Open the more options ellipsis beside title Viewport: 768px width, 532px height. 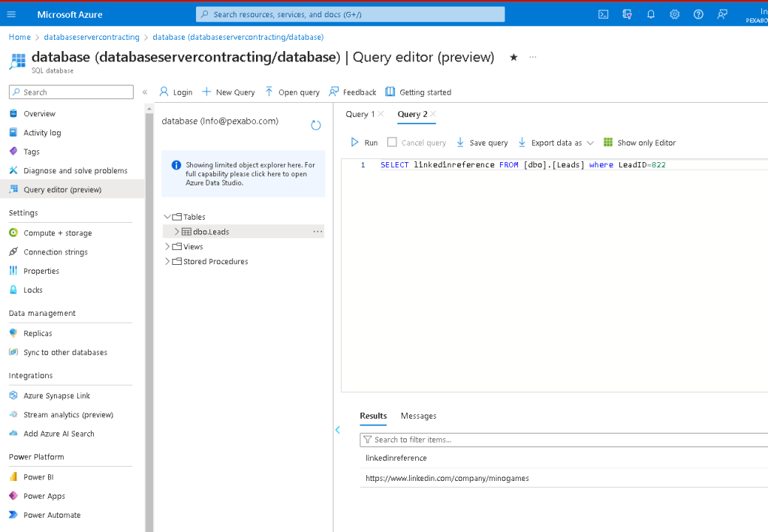click(533, 57)
